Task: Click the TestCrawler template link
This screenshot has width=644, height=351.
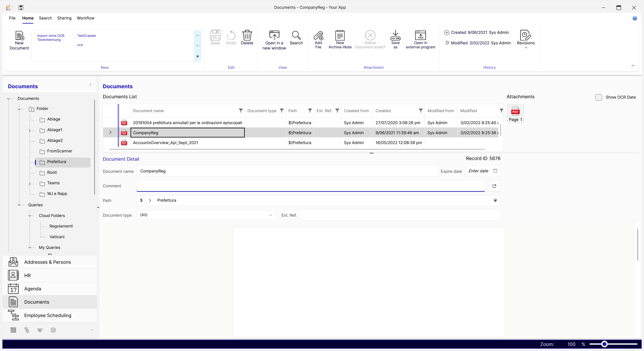Action: (x=87, y=36)
